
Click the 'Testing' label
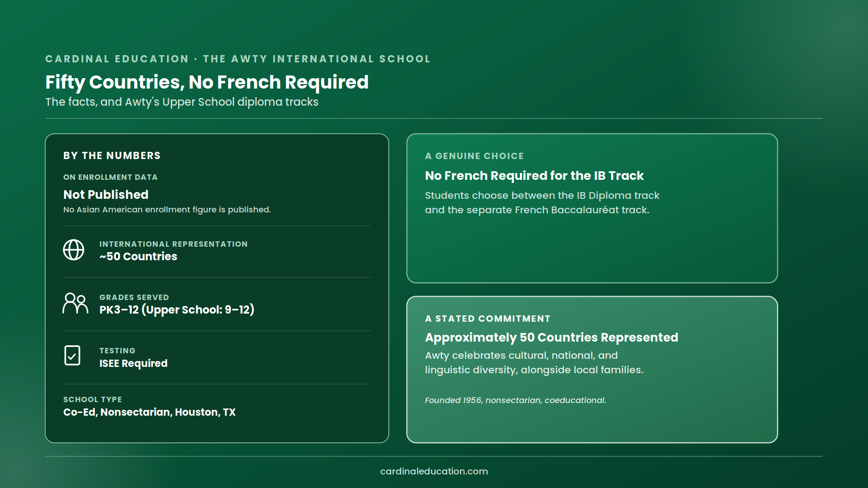118,351
